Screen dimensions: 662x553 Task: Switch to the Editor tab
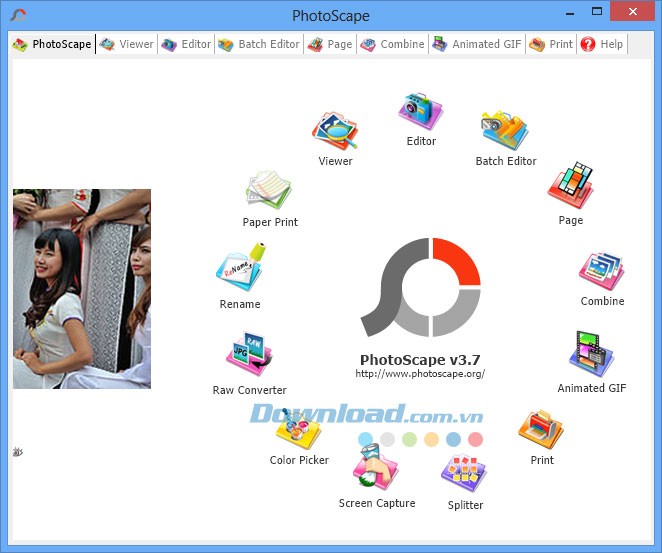point(186,44)
